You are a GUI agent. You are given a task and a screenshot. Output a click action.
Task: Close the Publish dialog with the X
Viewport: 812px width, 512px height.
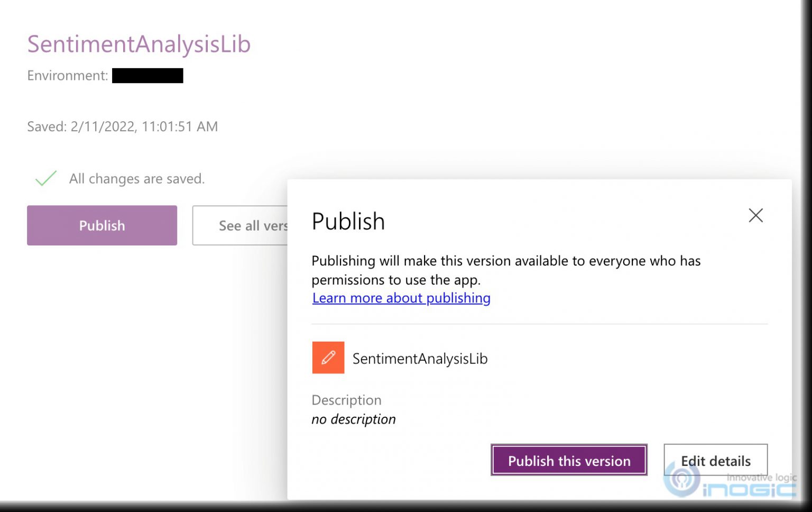pos(755,215)
